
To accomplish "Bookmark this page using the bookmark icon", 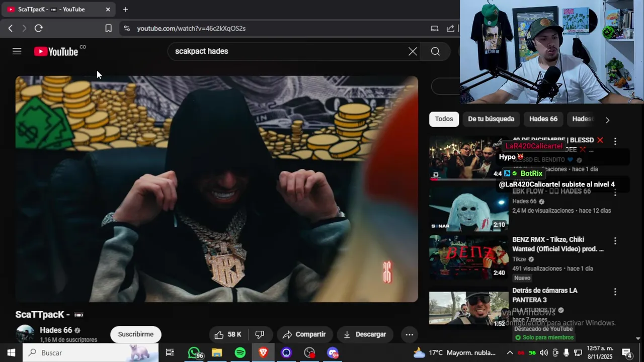I will tap(108, 29).
